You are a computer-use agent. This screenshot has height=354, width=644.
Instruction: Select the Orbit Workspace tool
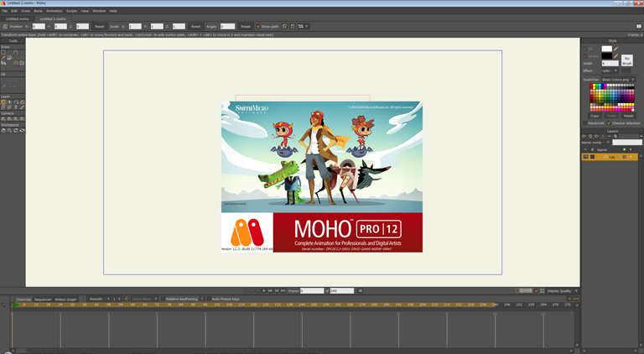(x=22, y=131)
